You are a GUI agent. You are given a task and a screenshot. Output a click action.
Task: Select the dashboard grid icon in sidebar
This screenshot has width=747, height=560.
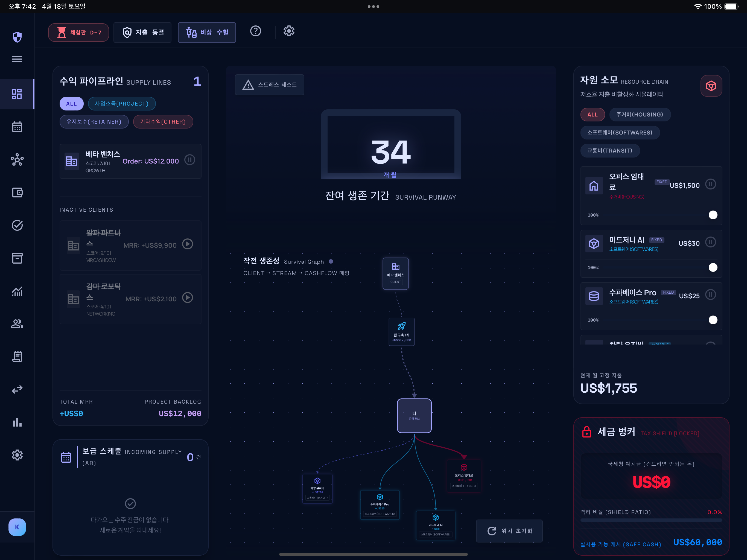pos(17,94)
